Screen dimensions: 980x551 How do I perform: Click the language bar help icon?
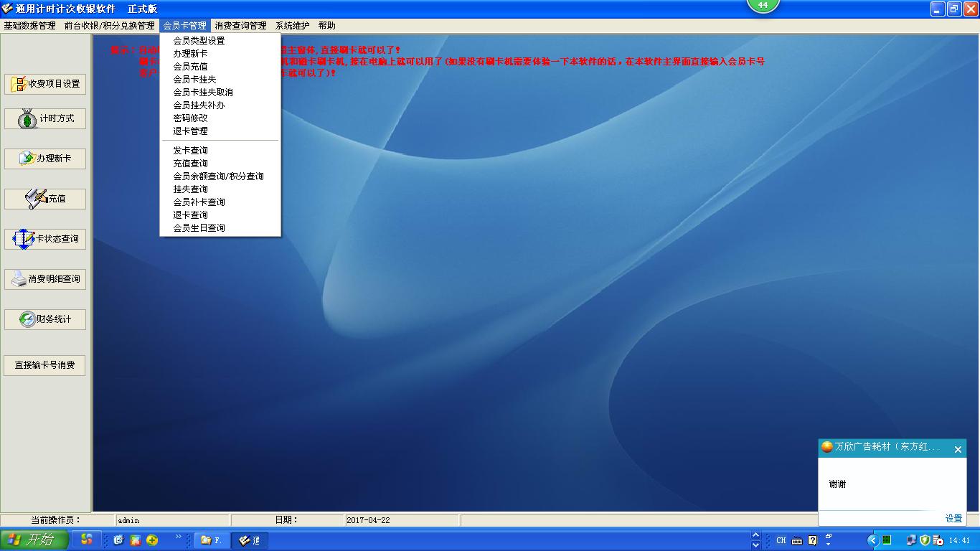point(813,540)
